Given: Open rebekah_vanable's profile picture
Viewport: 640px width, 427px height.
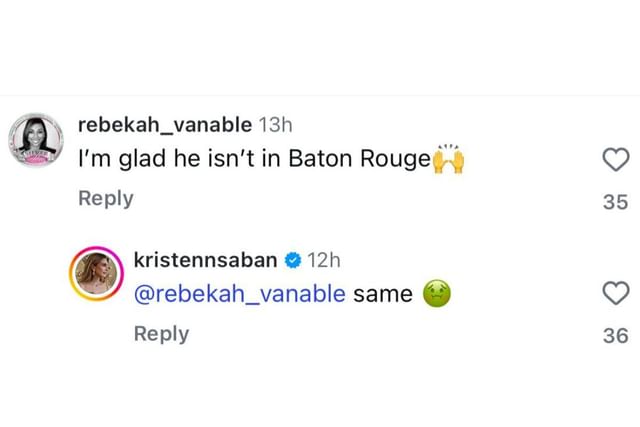Looking at the screenshot, I should [x=38, y=139].
